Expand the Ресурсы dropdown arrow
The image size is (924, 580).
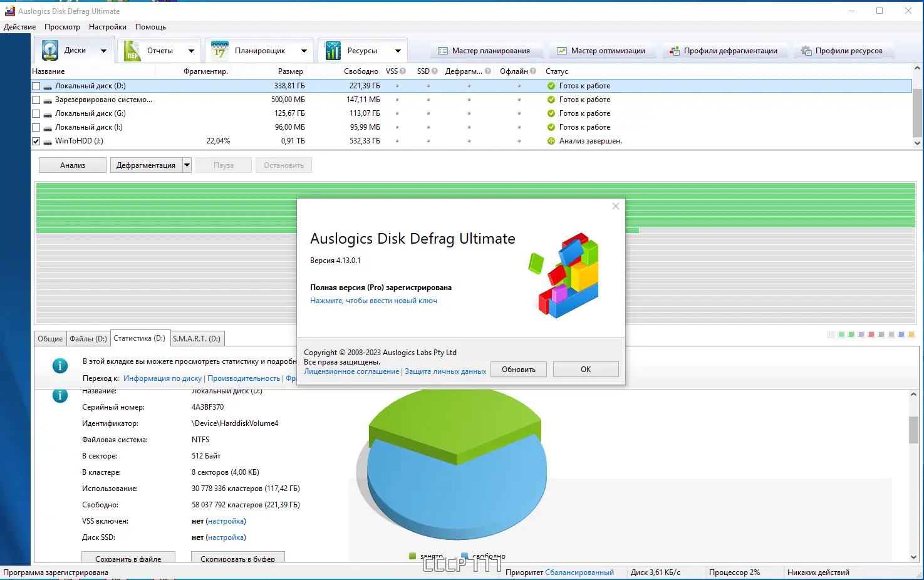point(398,51)
